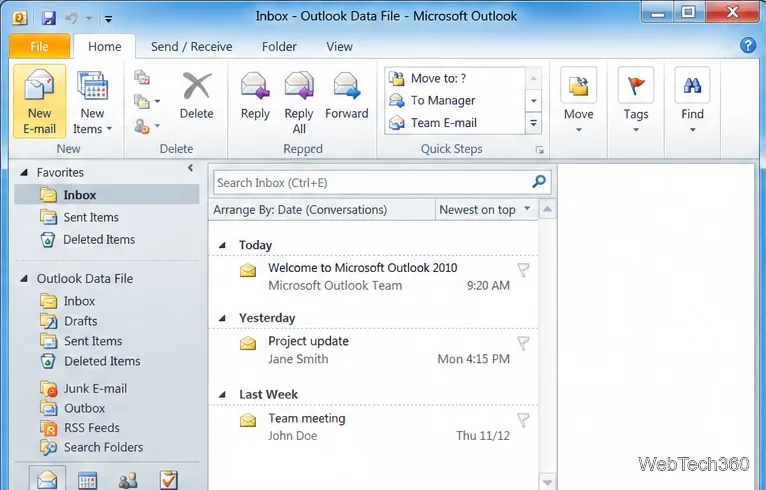Open the Project update message
Image resolution: width=766 pixels, height=490 pixels.
pos(374,350)
